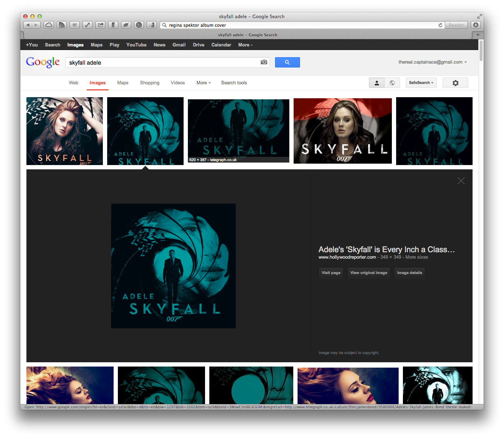Go to YouTube in the Google bar

coord(136,45)
